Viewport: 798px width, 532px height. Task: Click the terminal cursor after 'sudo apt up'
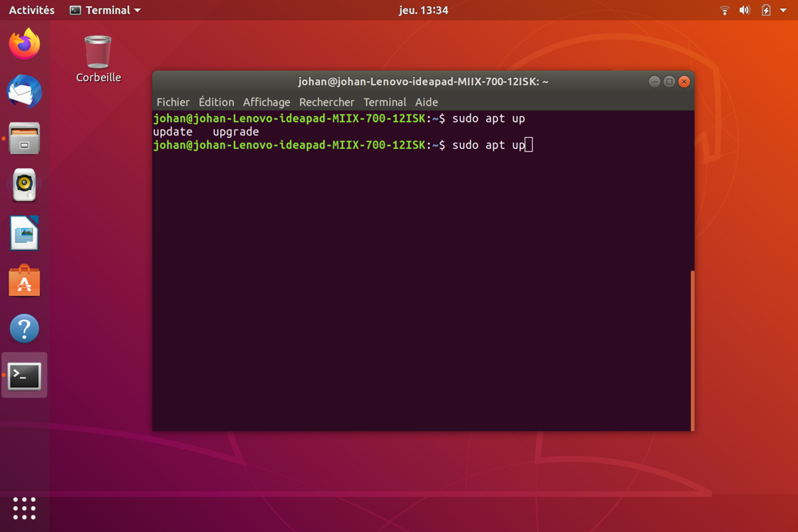529,145
